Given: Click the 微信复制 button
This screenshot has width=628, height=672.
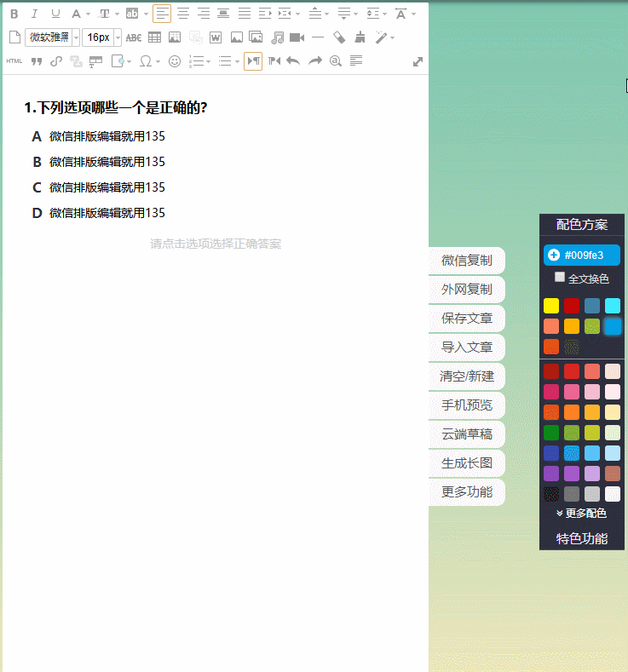Looking at the screenshot, I should click(x=467, y=261).
